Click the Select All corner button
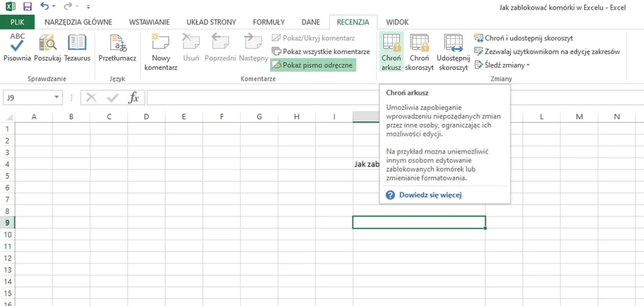This screenshot has width=644, height=306. coord(8,116)
